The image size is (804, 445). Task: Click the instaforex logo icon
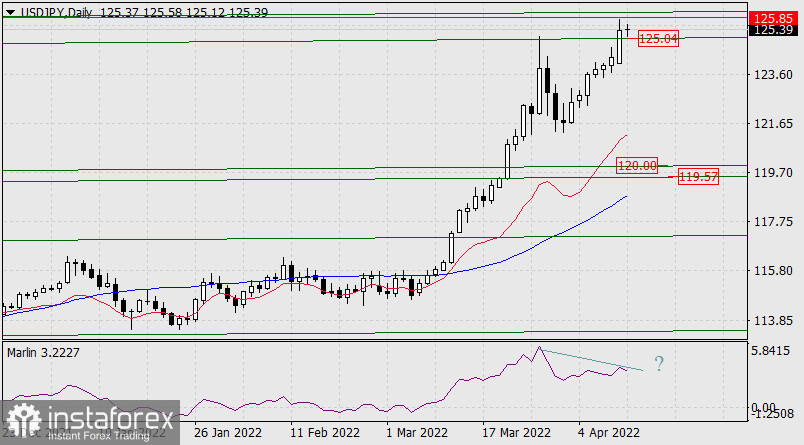pyautogui.click(x=26, y=419)
